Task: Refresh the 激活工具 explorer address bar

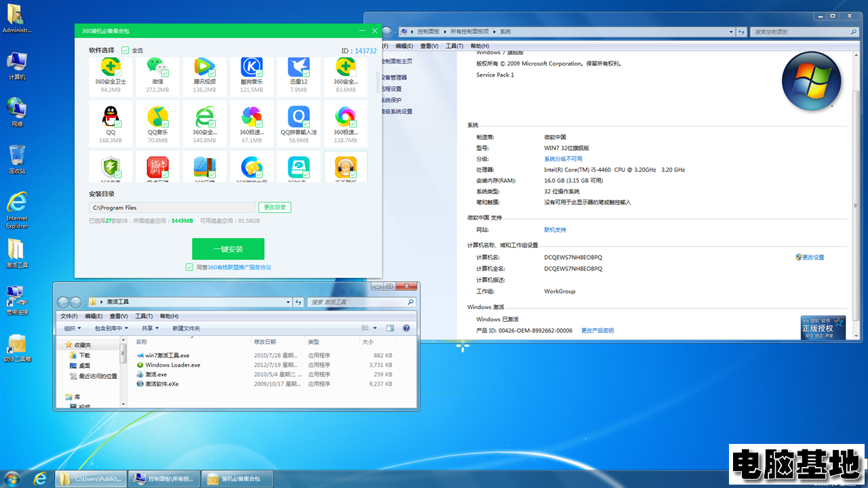Action: pyautogui.click(x=298, y=302)
